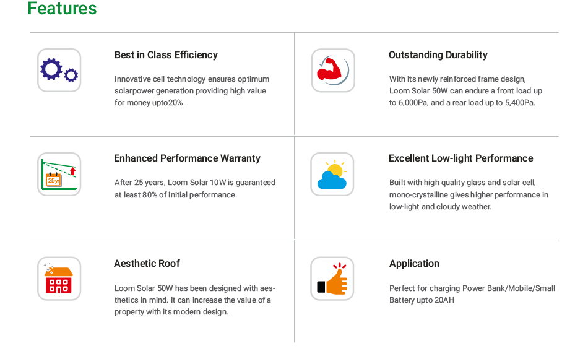Click the sun and cloud icon
This screenshot has height=364, width=588.
click(x=332, y=175)
